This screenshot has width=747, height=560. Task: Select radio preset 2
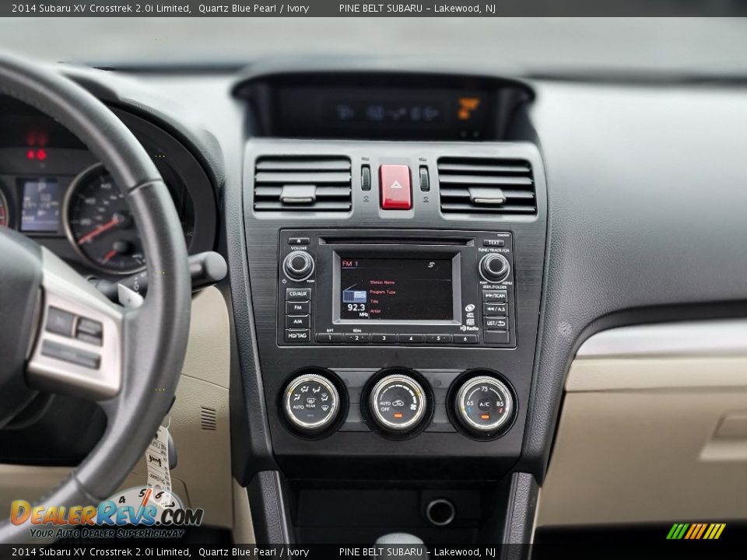pos(356,338)
